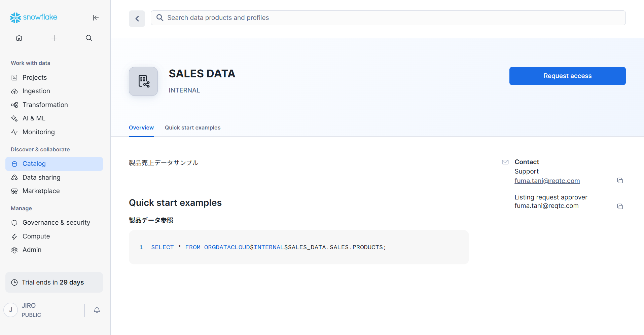
Task: Switch to Quick start examples tab
Action: 192,128
